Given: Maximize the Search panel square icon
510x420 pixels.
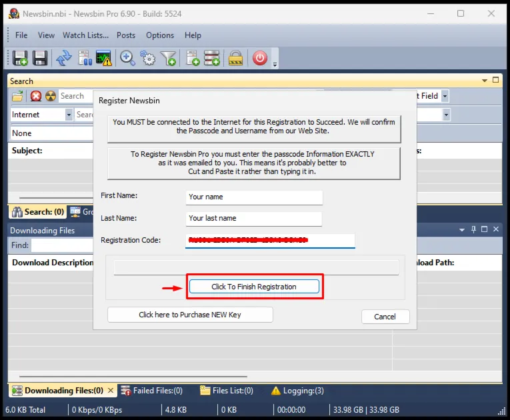Looking at the screenshot, I should coord(496,80).
